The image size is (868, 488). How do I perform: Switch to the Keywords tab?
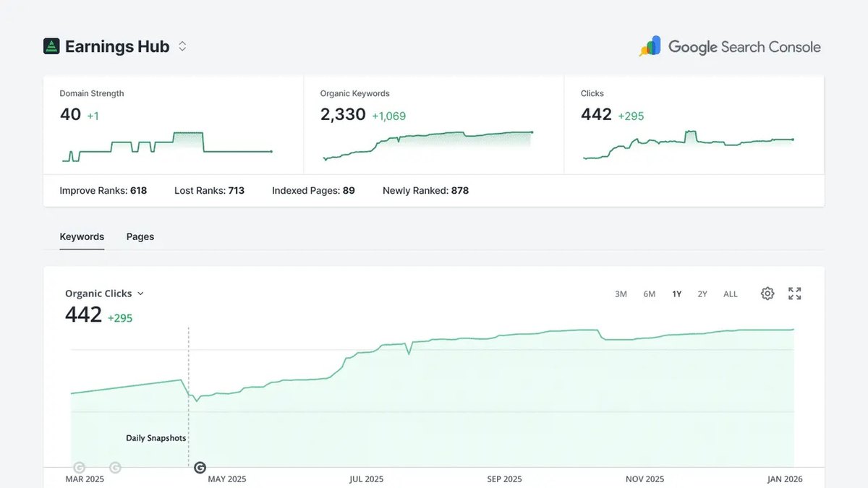pyautogui.click(x=82, y=236)
